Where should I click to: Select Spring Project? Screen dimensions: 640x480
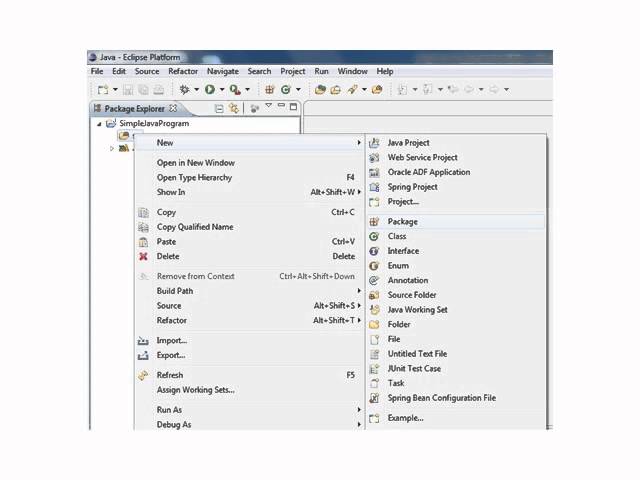[456, 187]
